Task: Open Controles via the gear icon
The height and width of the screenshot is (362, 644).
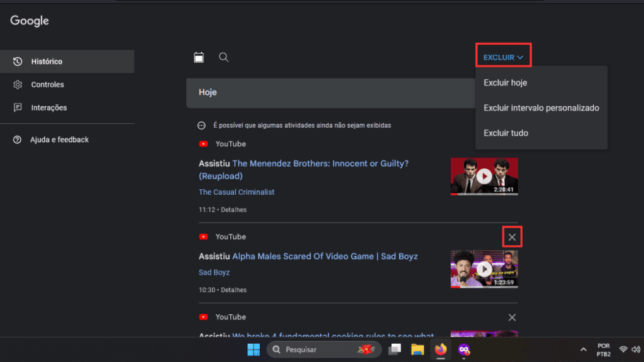Action: [x=18, y=84]
